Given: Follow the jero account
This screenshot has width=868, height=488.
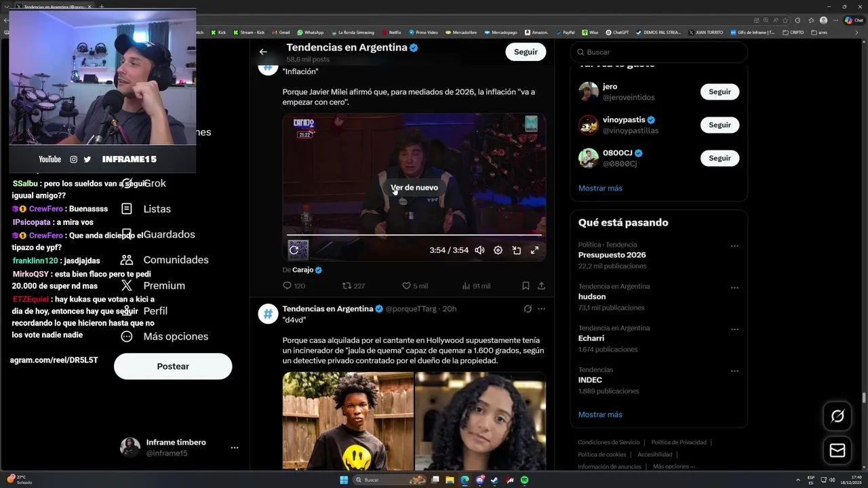Looking at the screenshot, I should click(719, 91).
